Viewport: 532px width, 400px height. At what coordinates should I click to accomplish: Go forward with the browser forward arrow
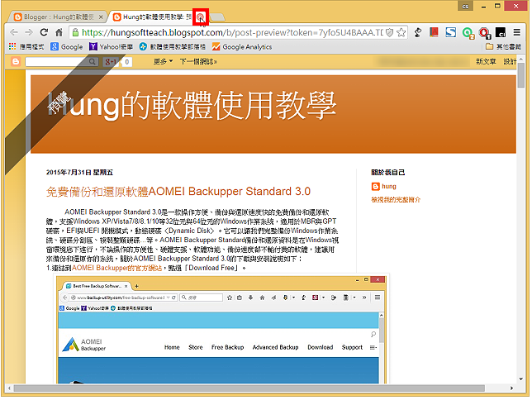29,32
